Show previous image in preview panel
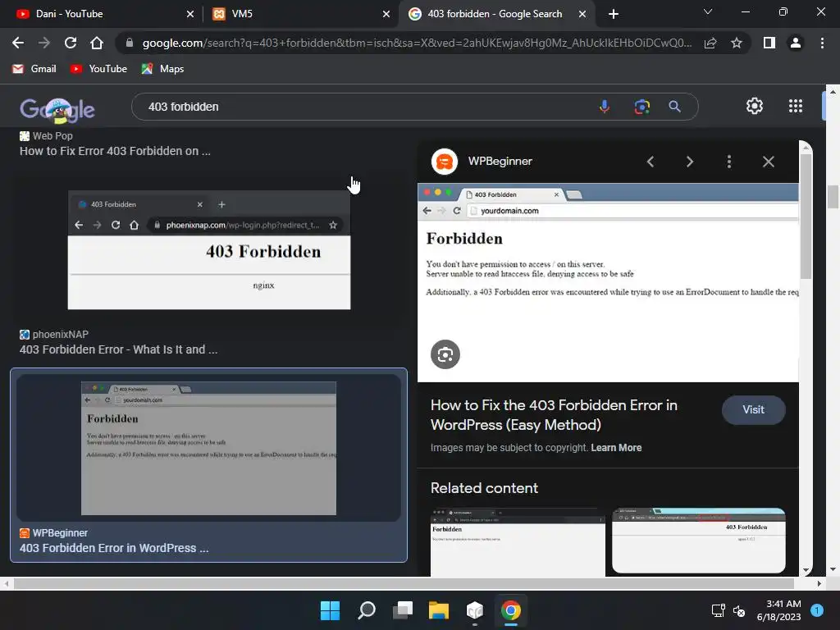The height and width of the screenshot is (630, 840). coord(651,162)
